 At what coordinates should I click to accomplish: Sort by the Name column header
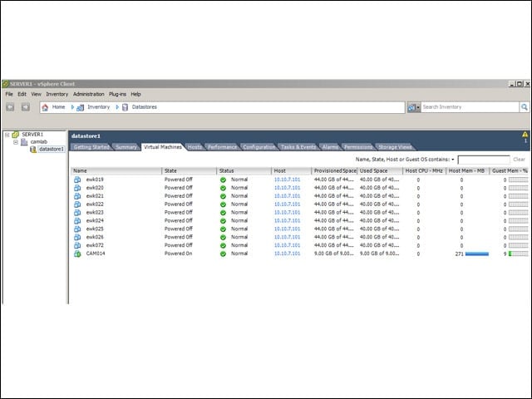coord(116,171)
